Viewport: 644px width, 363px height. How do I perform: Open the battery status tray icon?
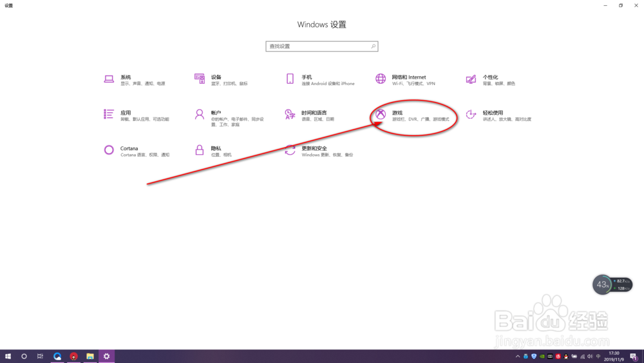click(x=574, y=357)
